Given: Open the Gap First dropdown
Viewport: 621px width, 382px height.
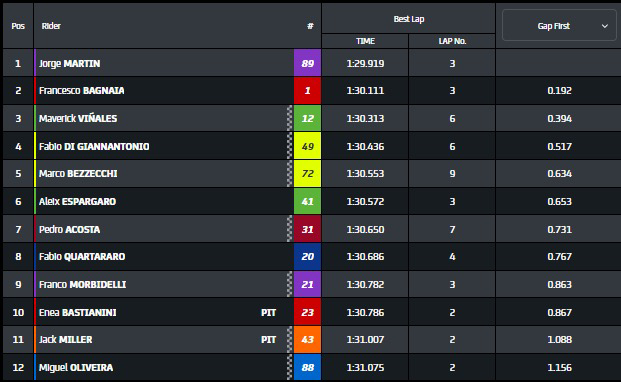Looking at the screenshot, I should [559, 26].
